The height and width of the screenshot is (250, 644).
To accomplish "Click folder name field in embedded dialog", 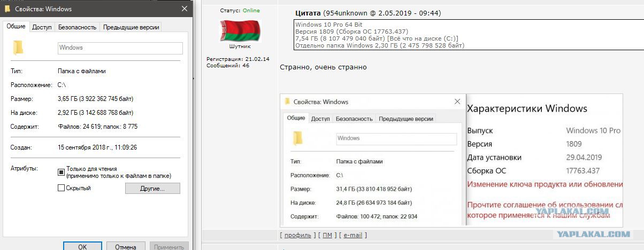I will [x=396, y=138].
